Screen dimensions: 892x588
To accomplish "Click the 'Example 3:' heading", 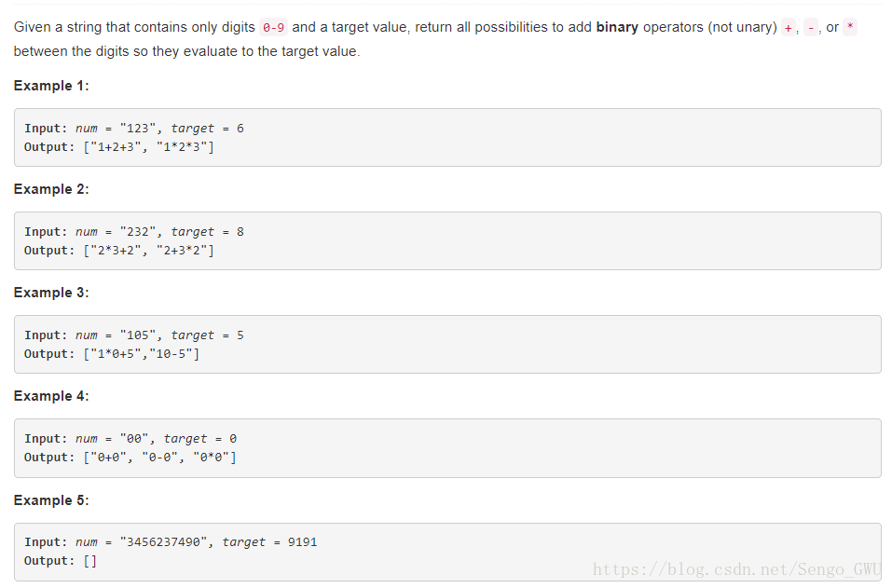I will [x=51, y=293].
